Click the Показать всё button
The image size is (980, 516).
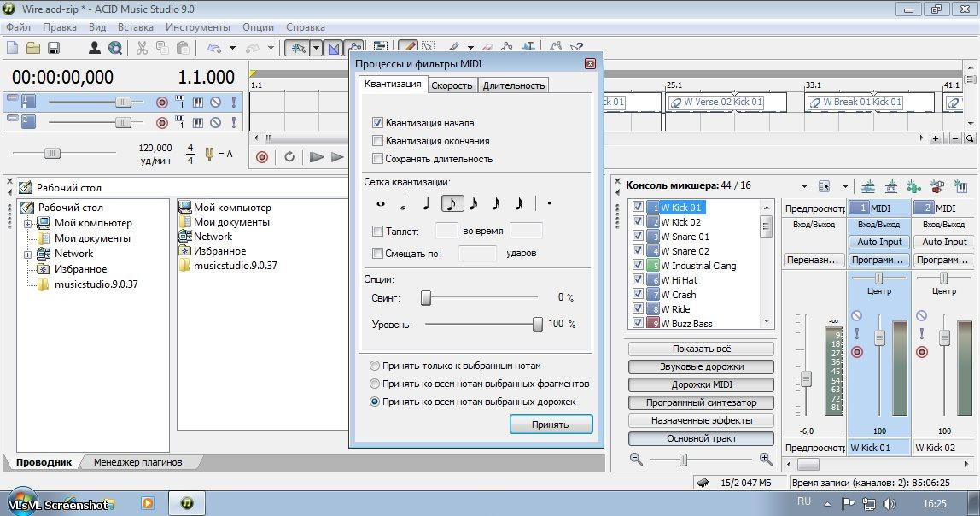(x=701, y=349)
